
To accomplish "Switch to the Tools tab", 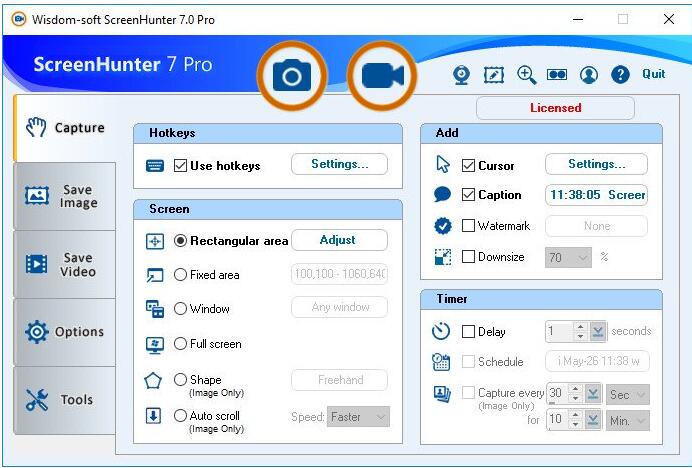I will tap(65, 400).
